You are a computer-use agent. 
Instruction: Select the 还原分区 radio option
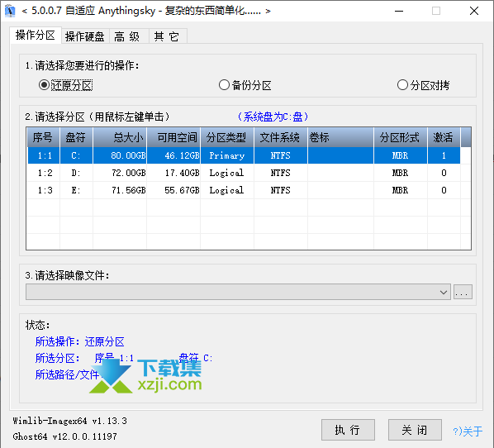(65, 85)
